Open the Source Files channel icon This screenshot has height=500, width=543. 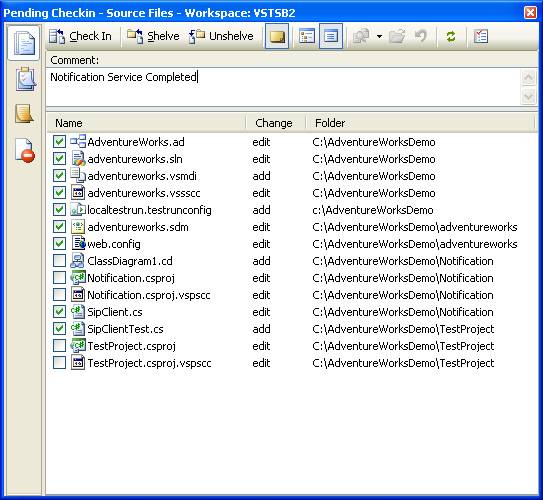tap(24, 43)
